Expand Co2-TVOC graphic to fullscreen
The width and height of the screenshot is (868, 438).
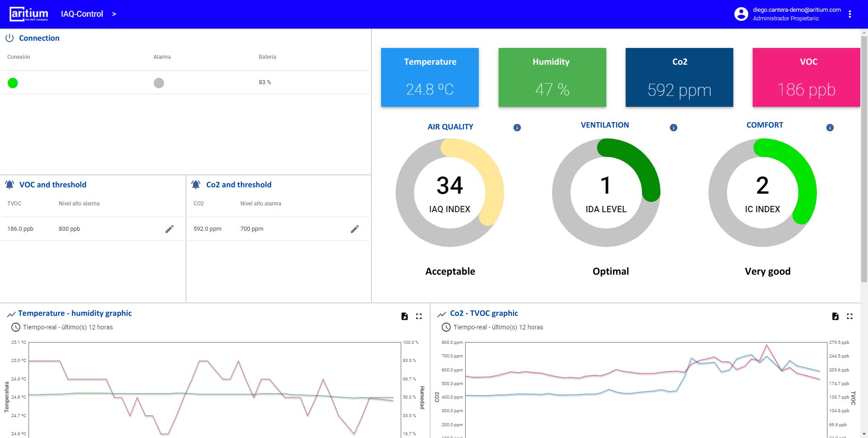[x=850, y=316]
